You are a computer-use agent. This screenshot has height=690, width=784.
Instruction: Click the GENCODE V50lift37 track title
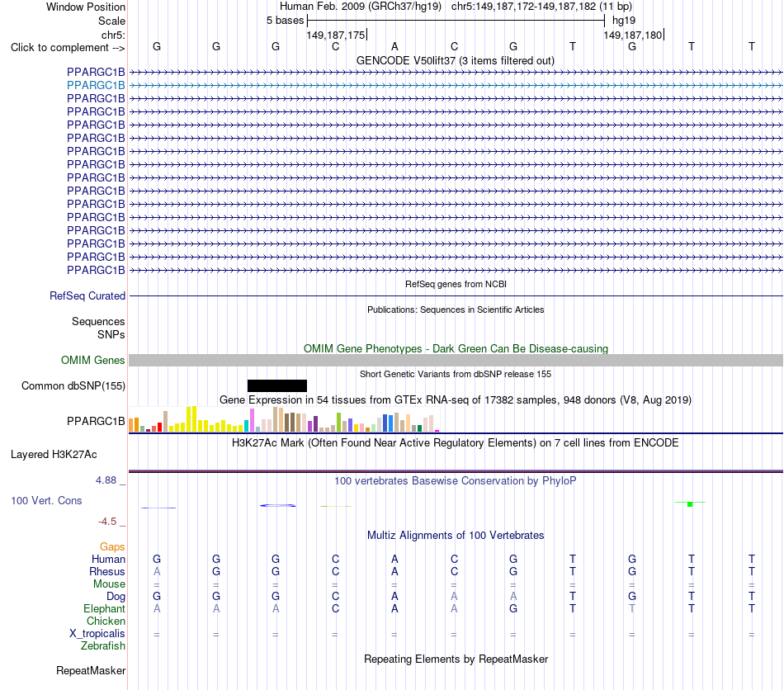pyautogui.click(x=455, y=61)
